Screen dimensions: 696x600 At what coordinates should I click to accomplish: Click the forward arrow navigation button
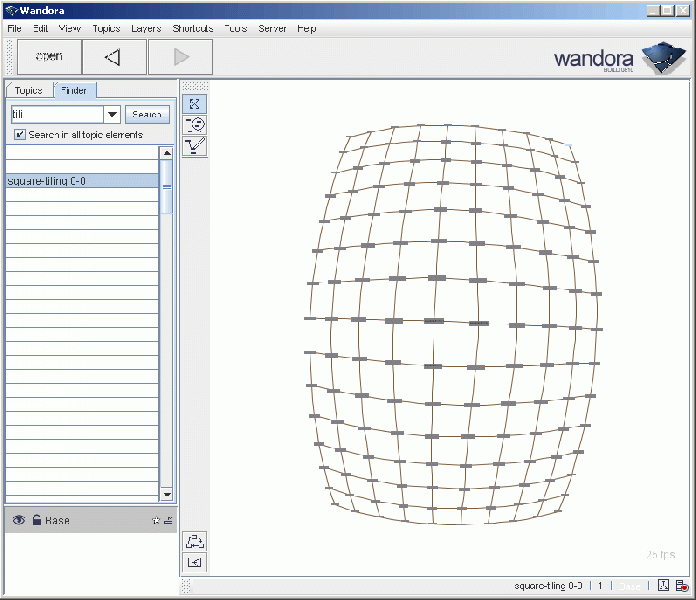click(x=180, y=57)
